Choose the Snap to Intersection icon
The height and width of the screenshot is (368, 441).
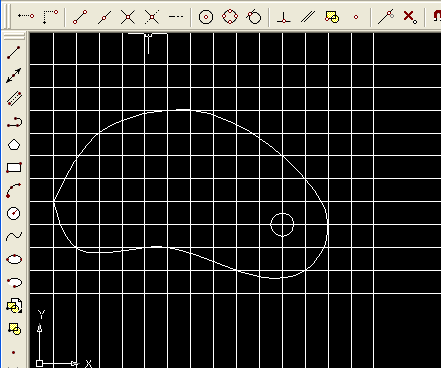pos(128,17)
